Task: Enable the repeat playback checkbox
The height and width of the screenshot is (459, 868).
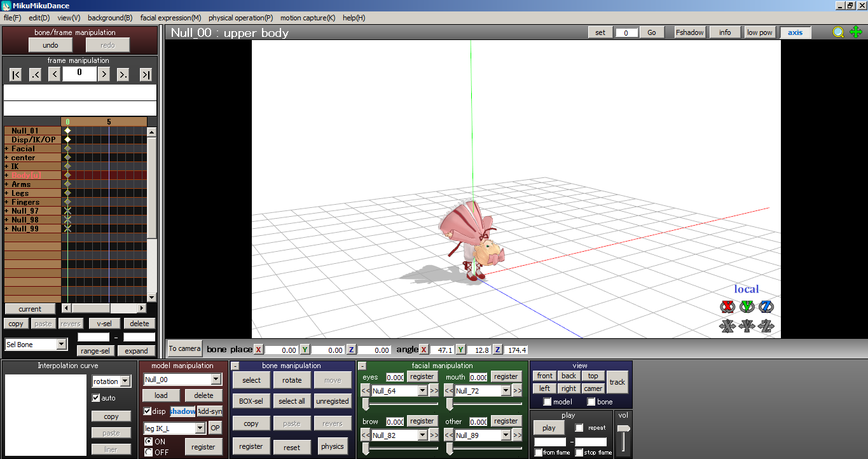Action: pos(579,428)
